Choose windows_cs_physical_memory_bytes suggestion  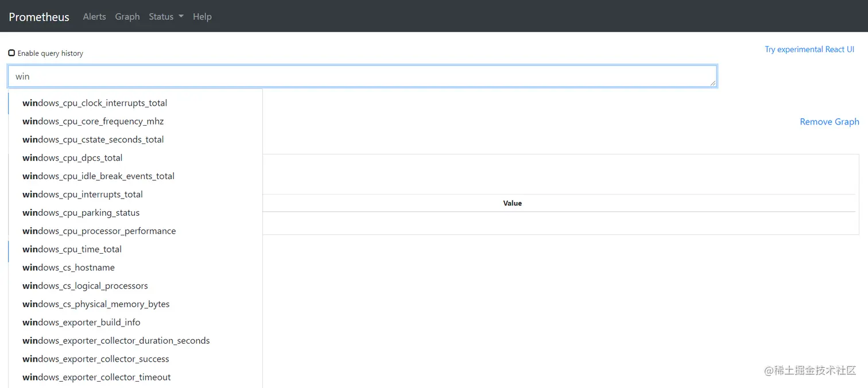pyautogui.click(x=136, y=304)
